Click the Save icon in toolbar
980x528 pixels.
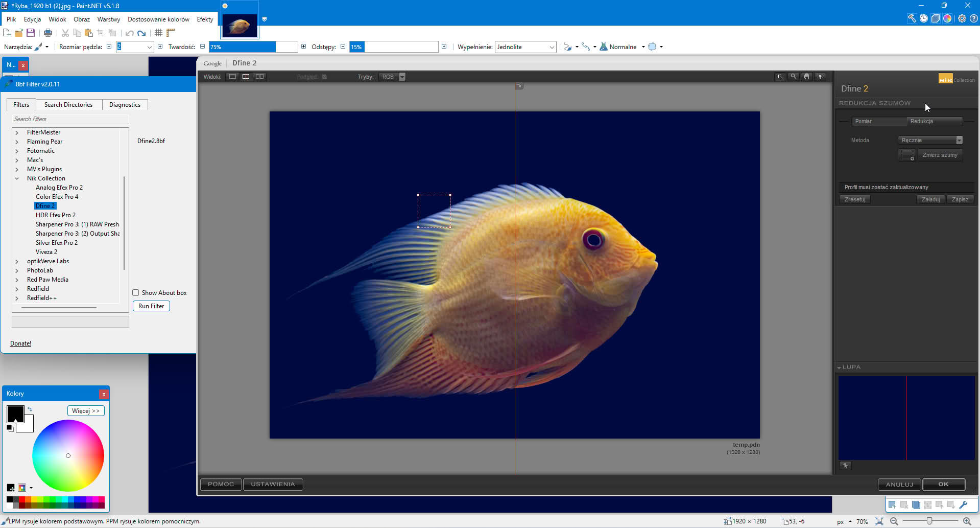point(31,33)
